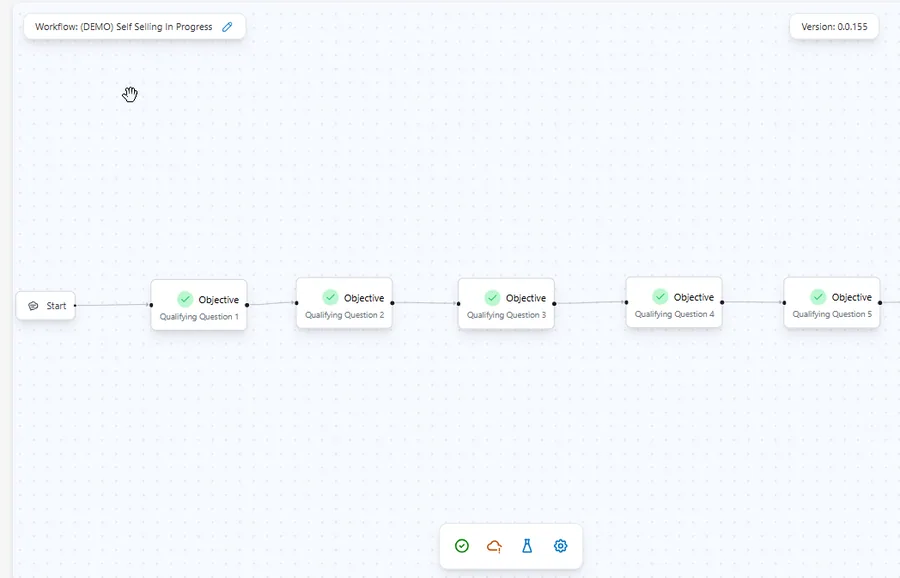The width and height of the screenshot is (900, 578).
Task: Click the workflow title 'Self Selling In Progress'
Action: 164,27
